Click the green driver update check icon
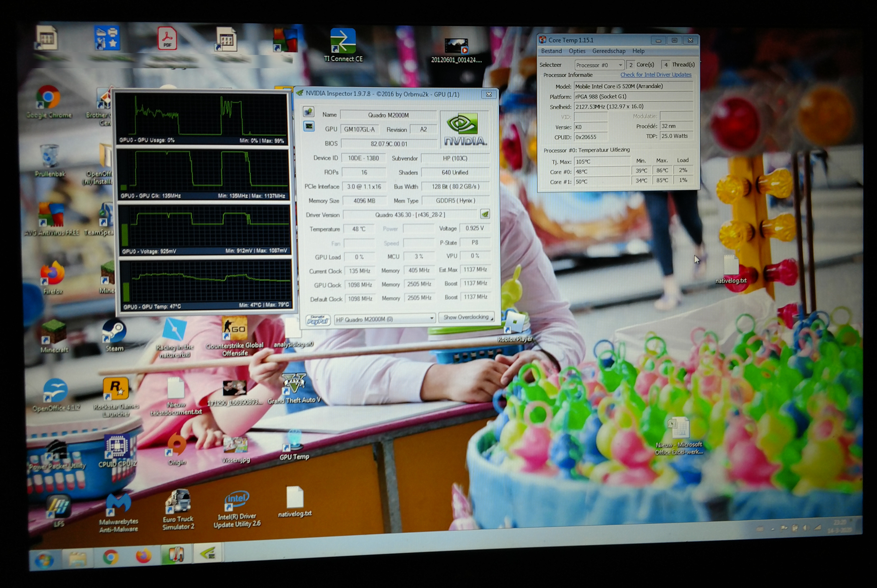The height and width of the screenshot is (588, 877). point(485,214)
